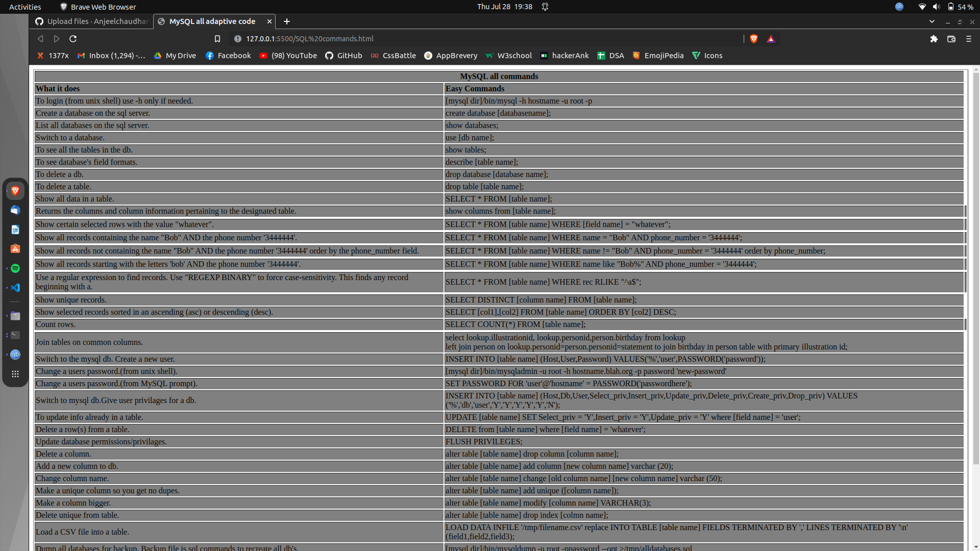
Task: Click the bookmark page icon
Action: [217, 39]
